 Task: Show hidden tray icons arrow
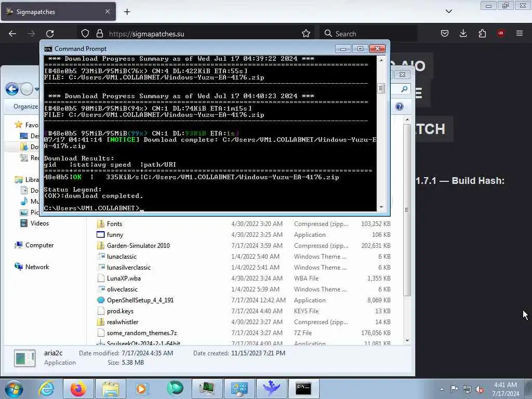[442, 389]
